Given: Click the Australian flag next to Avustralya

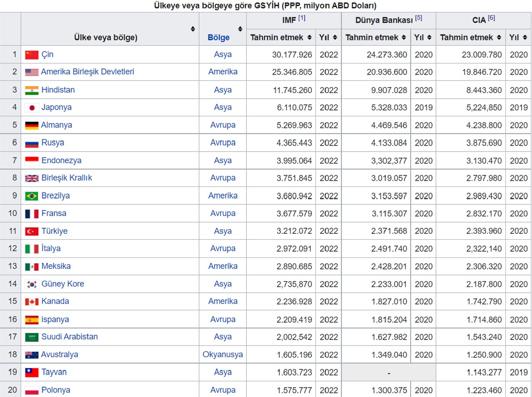Looking at the screenshot, I should coord(32,355).
